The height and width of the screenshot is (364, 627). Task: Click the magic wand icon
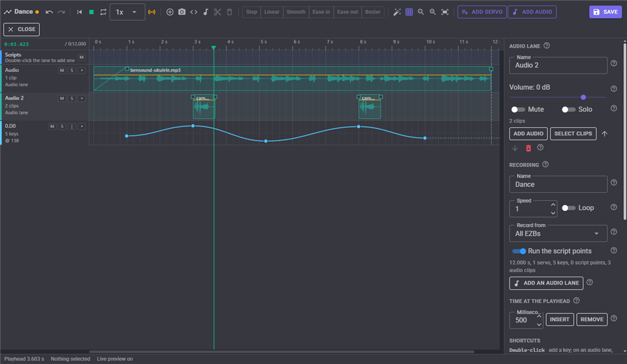[x=397, y=12]
